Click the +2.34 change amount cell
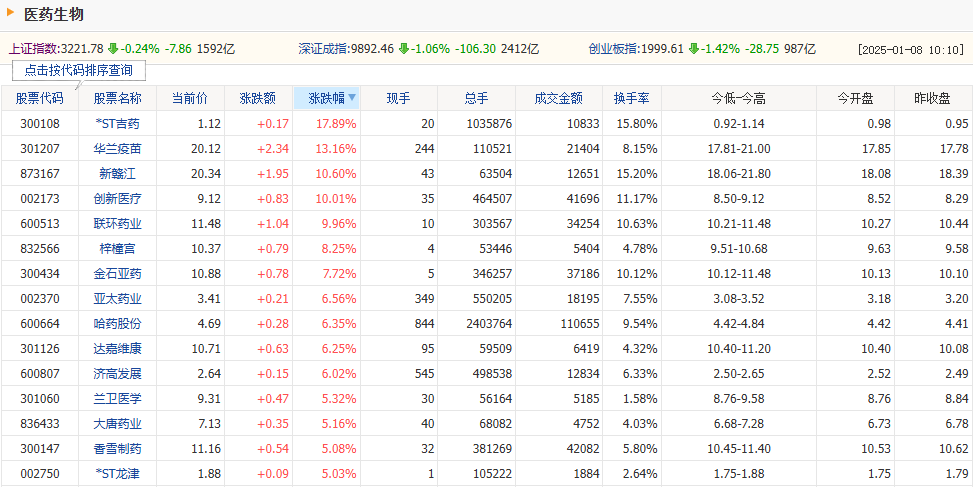973x487 pixels. coord(273,149)
